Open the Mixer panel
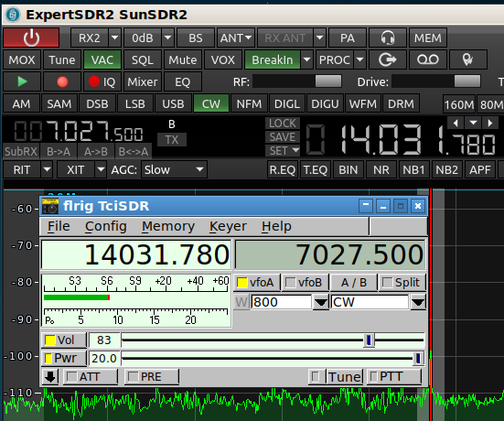Screen dimensions: 504x421 tap(143, 81)
